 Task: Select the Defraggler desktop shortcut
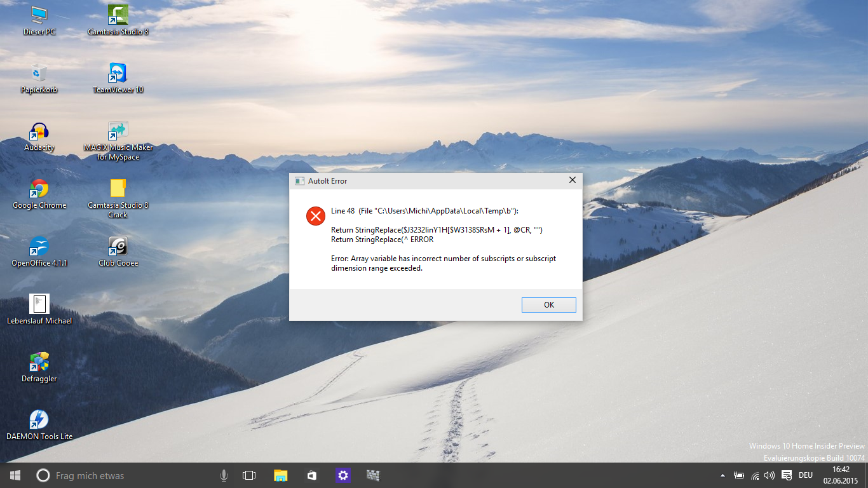tap(39, 367)
